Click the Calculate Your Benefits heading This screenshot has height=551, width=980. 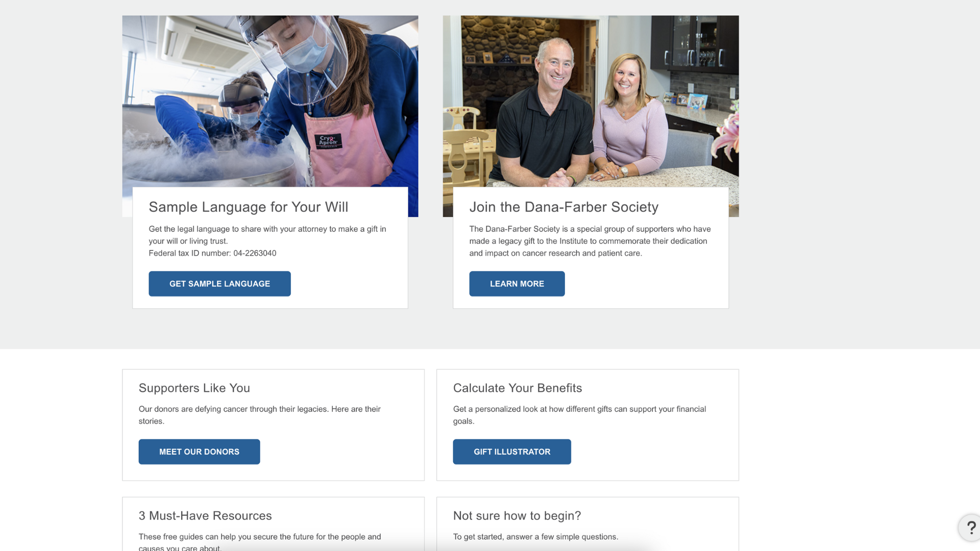click(x=517, y=388)
